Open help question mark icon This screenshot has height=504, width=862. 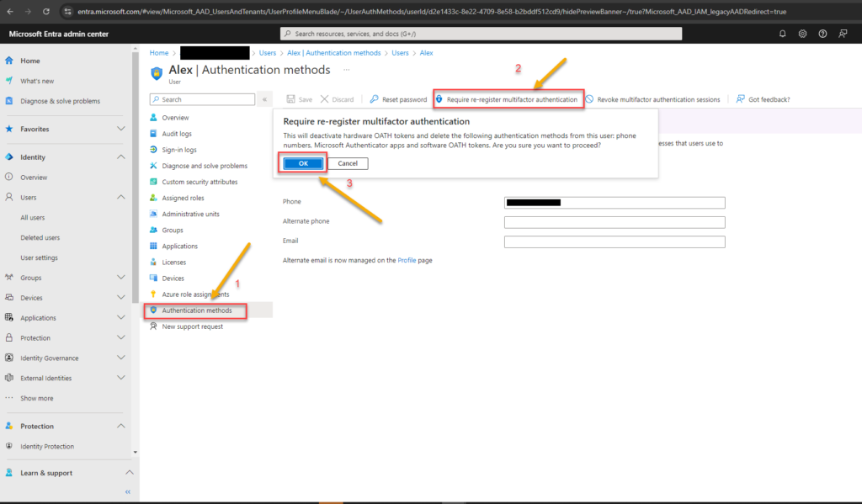coord(822,34)
